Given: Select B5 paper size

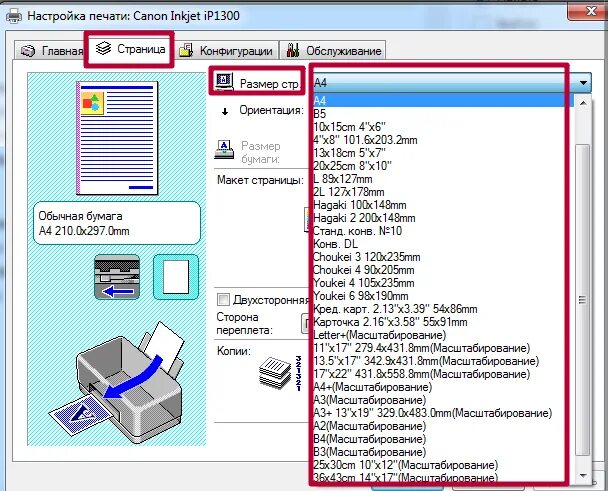Looking at the screenshot, I should point(443,114).
